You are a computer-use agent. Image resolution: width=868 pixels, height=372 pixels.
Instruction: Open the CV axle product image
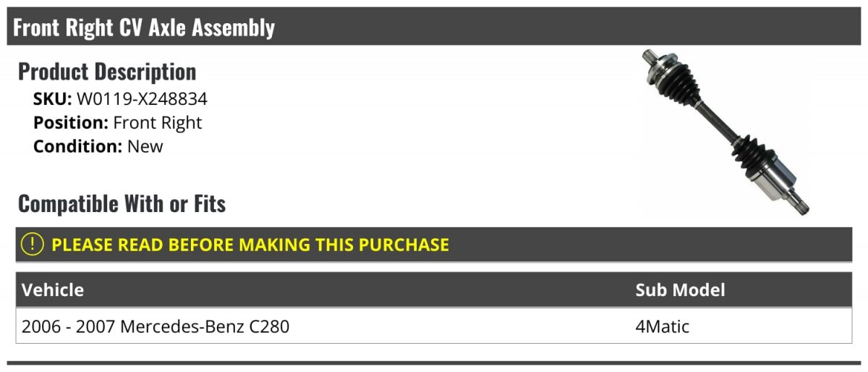[726, 132]
